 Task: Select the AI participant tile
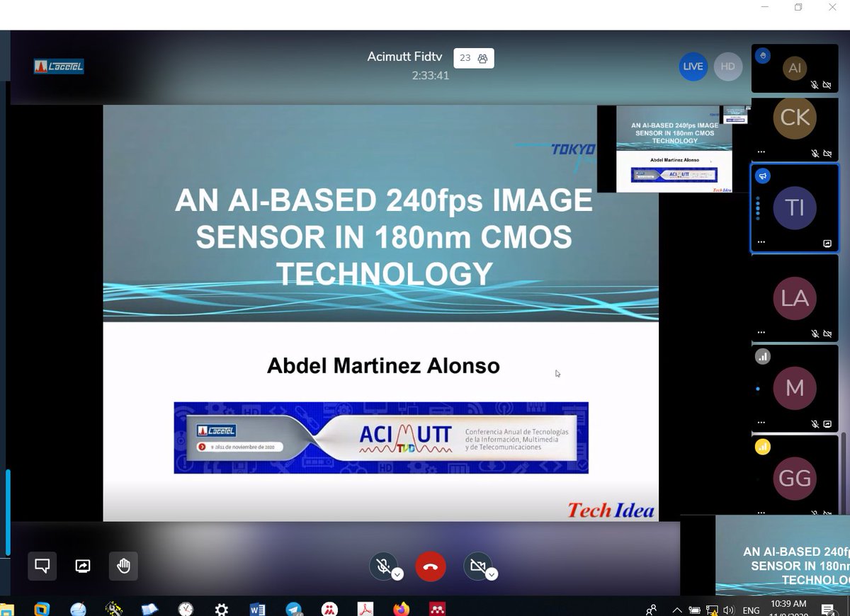pyautogui.click(x=795, y=68)
